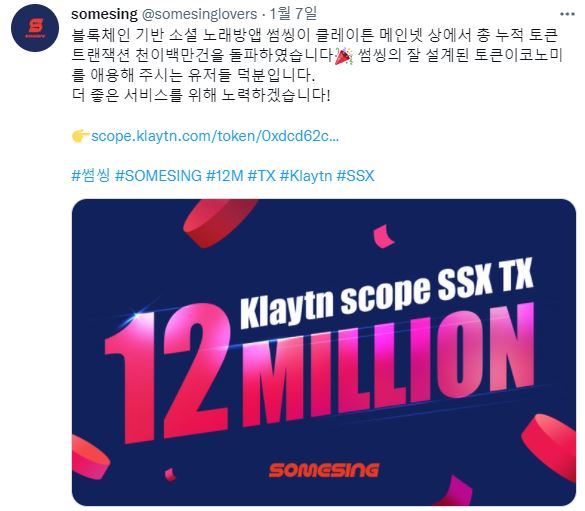Click the pointing hand emoji before the link
Viewport: 585px width, 511px height.
coord(81,136)
